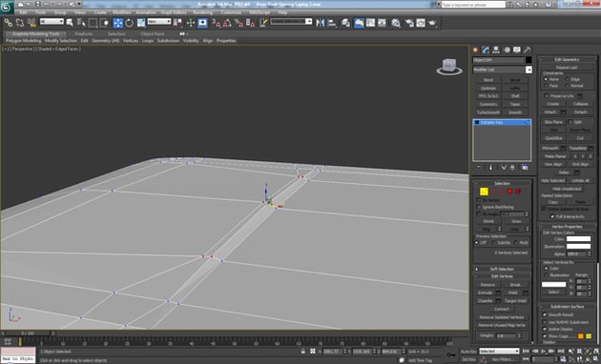Screen dimensions: 601x364
Task: Click the TurboSmooth modifier button
Action: pos(488,112)
